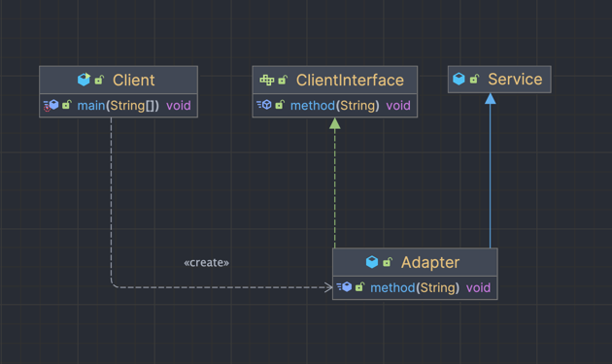Click the void return type in ClientInterface

pyautogui.click(x=398, y=106)
